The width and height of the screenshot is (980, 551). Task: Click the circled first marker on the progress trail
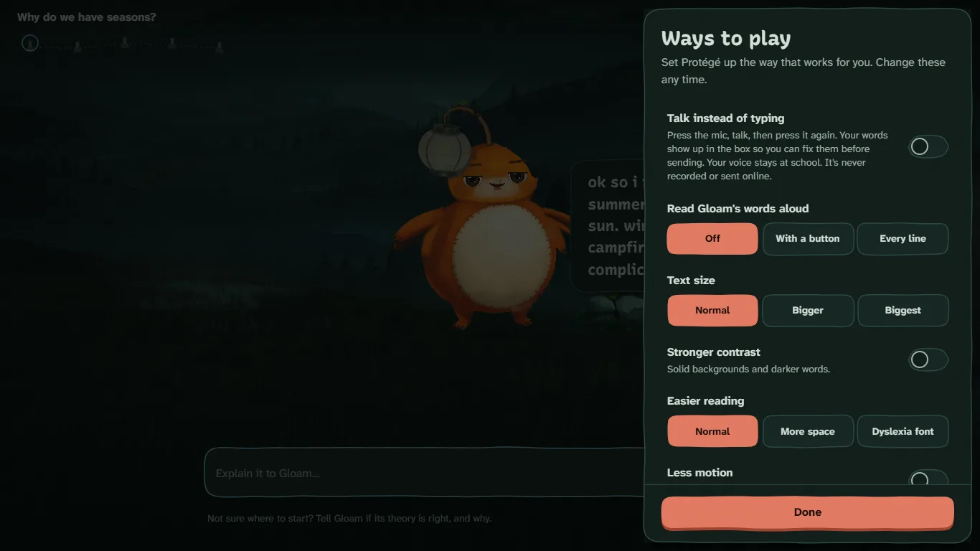pos(30,44)
